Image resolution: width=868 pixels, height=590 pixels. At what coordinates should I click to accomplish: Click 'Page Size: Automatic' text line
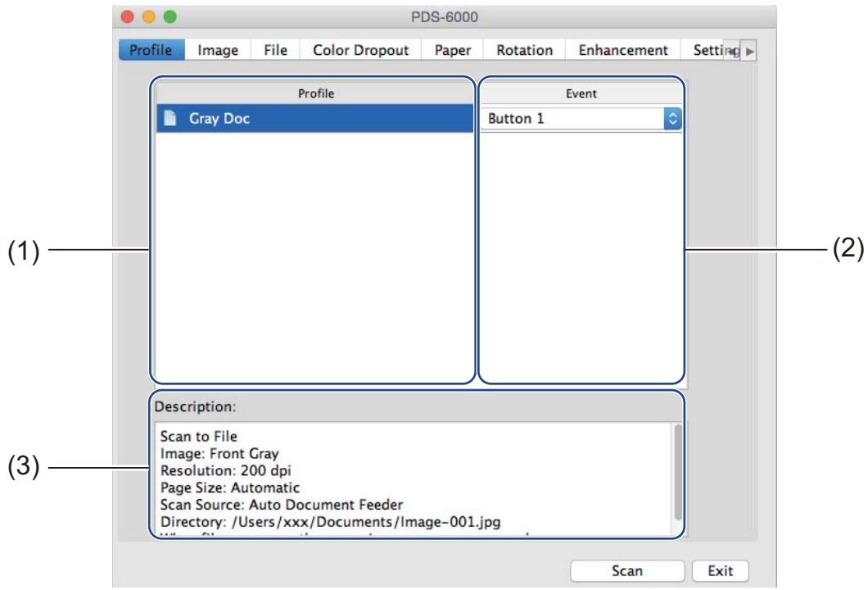coord(230,488)
